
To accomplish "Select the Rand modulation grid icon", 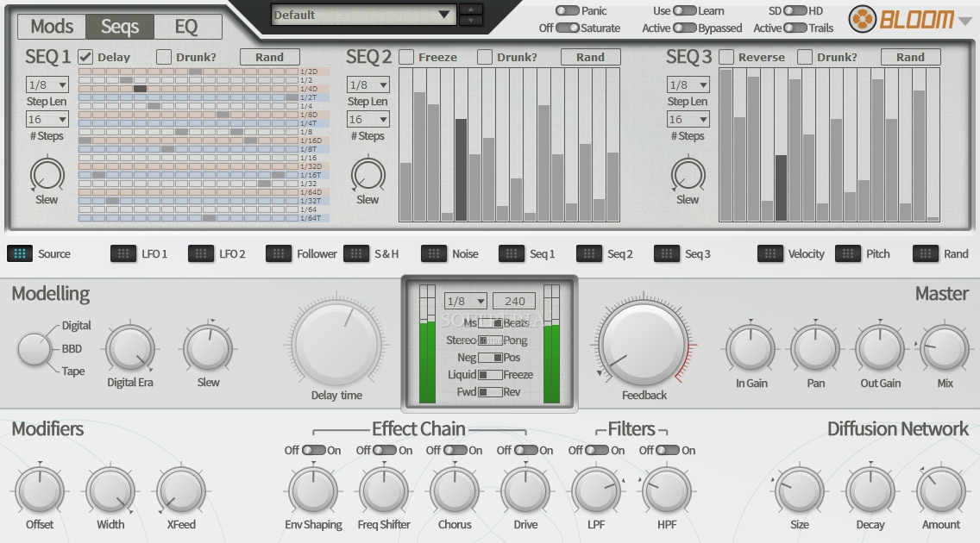I will click(x=925, y=254).
